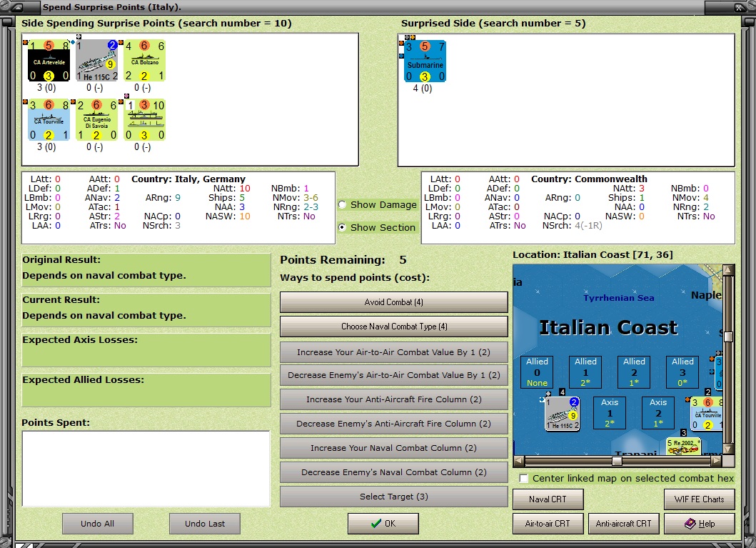This screenshot has height=548, width=756.
Task: Open the window system menu icon
Action: pyautogui.click(x=17, y=7)
